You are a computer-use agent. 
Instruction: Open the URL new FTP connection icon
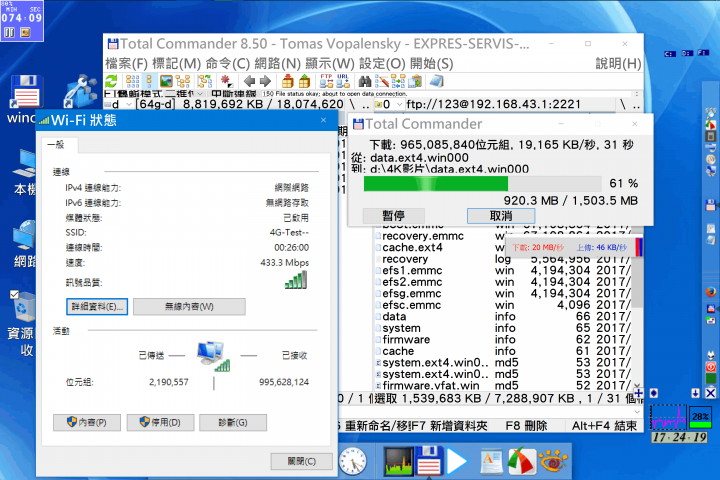(x=343, y=81)
